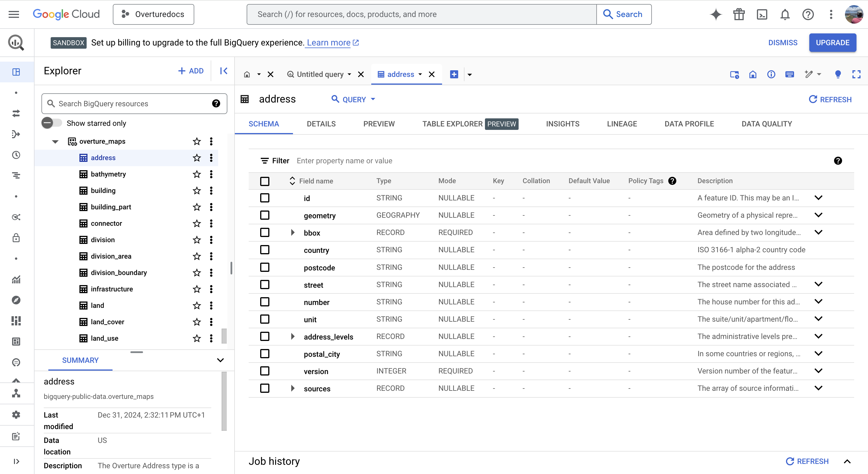Expand the street field description
Screen dimensions: 868x474
(x=818, y=284)
